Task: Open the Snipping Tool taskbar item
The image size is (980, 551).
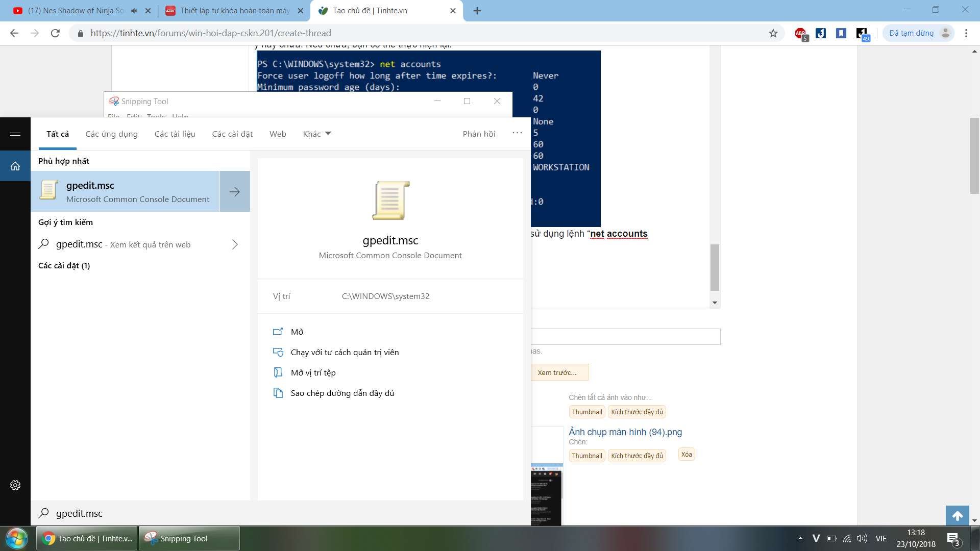Action: point(189,539)
